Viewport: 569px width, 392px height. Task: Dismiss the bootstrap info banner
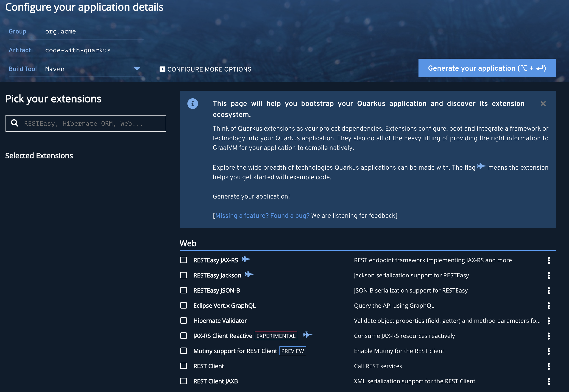544,103
